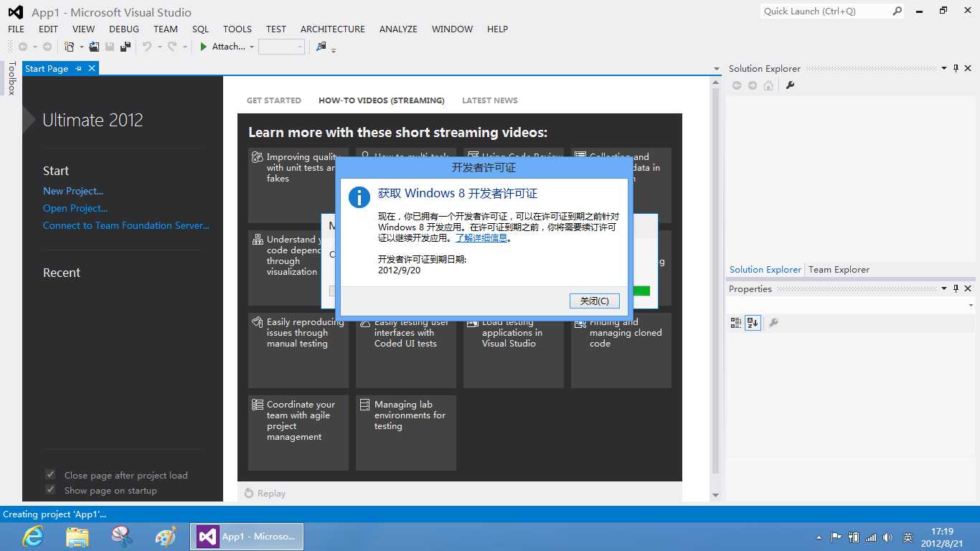Close the Solution Explorer panel
Screen dimensions: 980x551
pyautogui.click(x=968, y=68)
